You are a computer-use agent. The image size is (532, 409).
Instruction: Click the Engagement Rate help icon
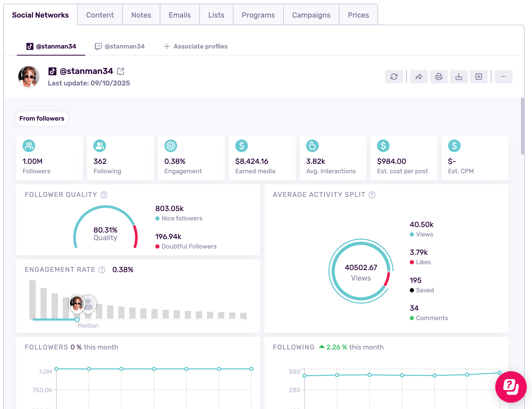(x=102, y=270)
